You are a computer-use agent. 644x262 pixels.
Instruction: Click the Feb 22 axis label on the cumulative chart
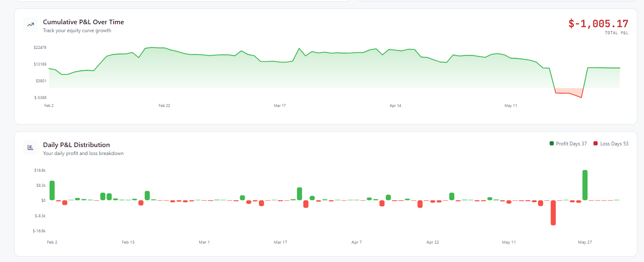pos(165,106)
